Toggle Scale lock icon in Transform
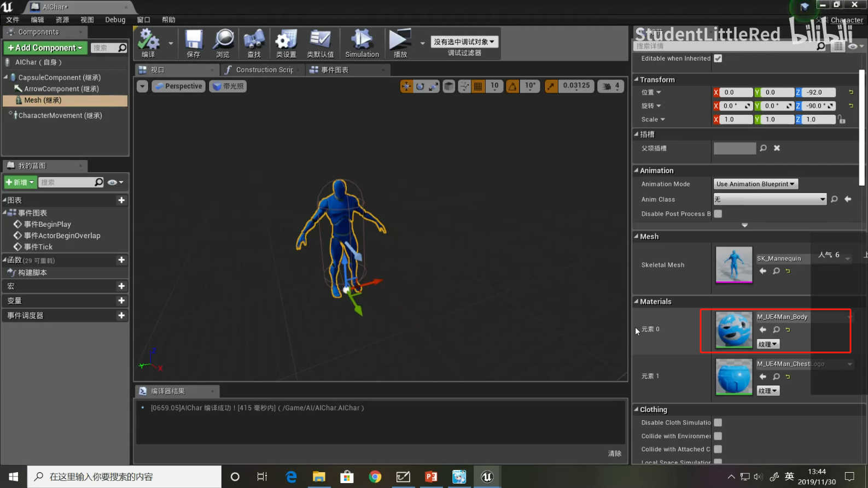Image resolution: width=868 pixels, height=488 pixels. 842,119
